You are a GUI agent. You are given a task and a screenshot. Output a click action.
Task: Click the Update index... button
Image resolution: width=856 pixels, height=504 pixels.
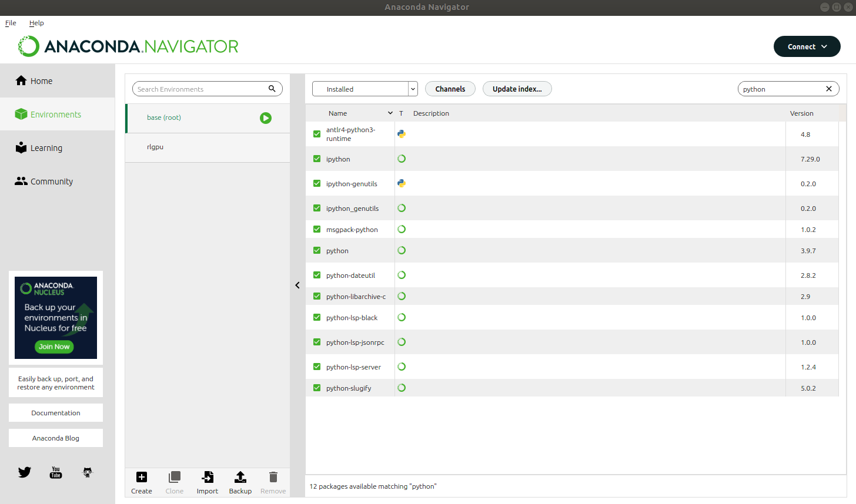[x=517, y=89]
